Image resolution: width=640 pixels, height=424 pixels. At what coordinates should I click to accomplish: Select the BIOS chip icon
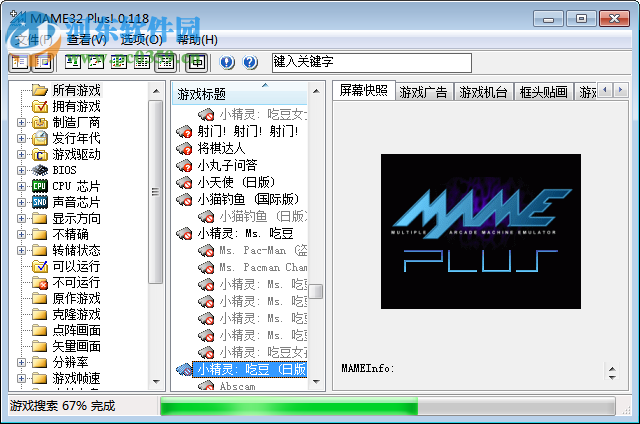(x=40, y=170)
